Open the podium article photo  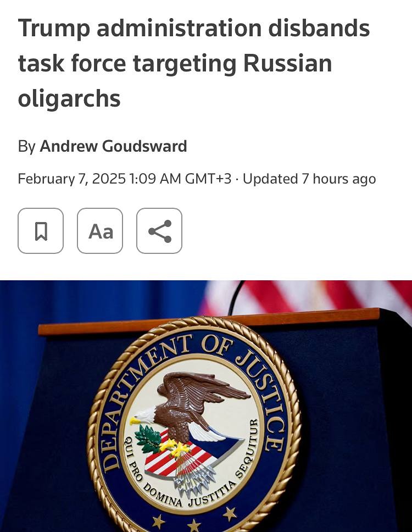tap(206, 406)
